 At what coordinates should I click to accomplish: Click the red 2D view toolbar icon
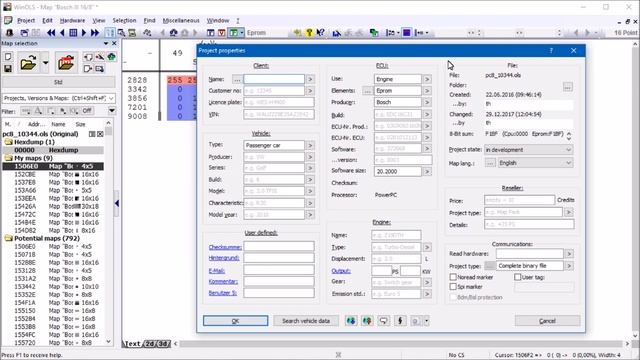(222, 33)
